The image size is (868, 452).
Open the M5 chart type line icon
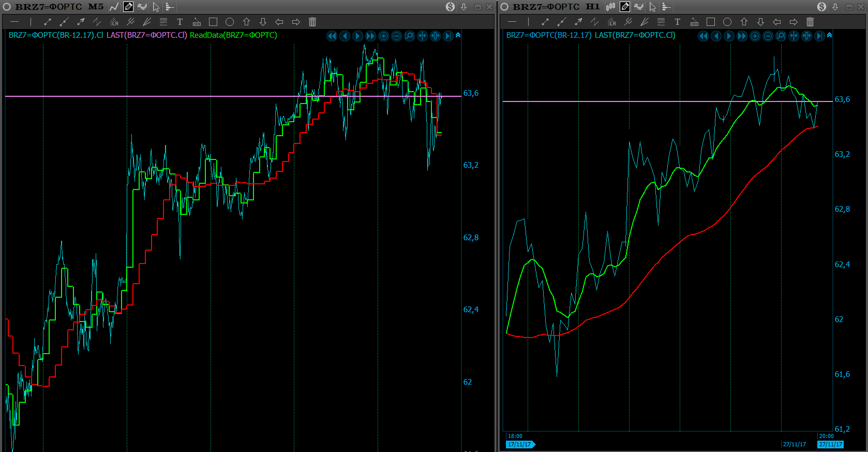[x=114, y=7]
